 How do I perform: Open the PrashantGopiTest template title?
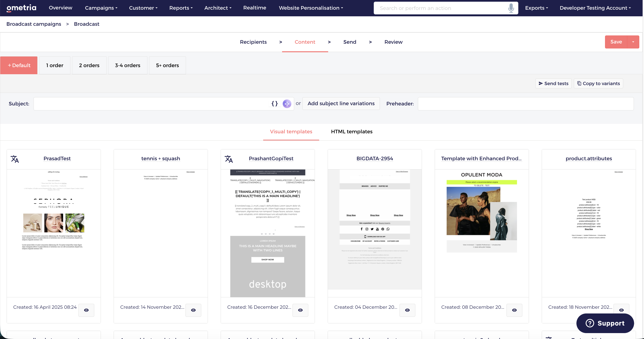271,158
